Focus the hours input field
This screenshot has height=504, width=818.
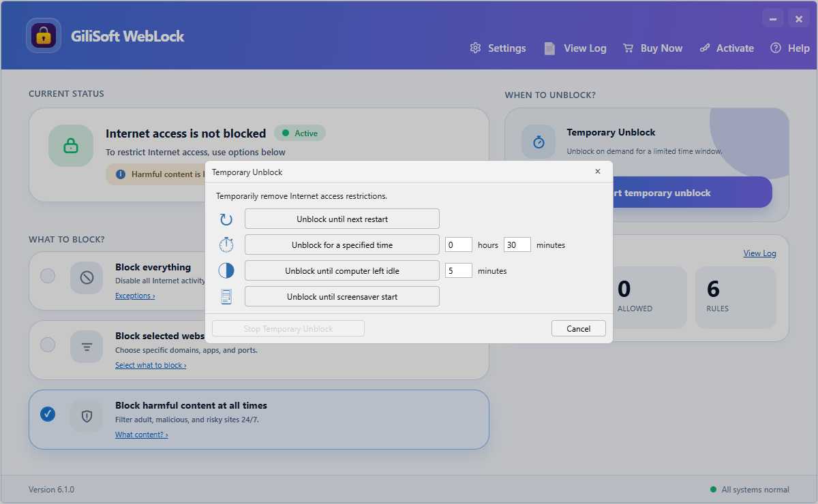(x=459, y=245)
